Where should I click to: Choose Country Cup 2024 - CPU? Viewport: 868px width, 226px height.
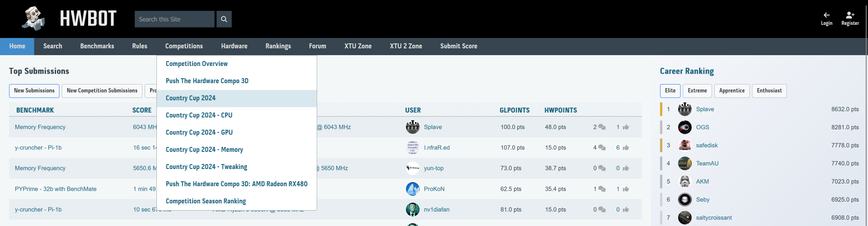236,115
